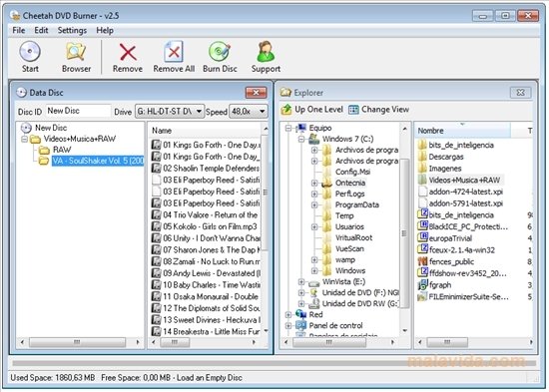The image size is (549, 392).
Task: Click the Change View icon
Action: [x=353, y=110]
